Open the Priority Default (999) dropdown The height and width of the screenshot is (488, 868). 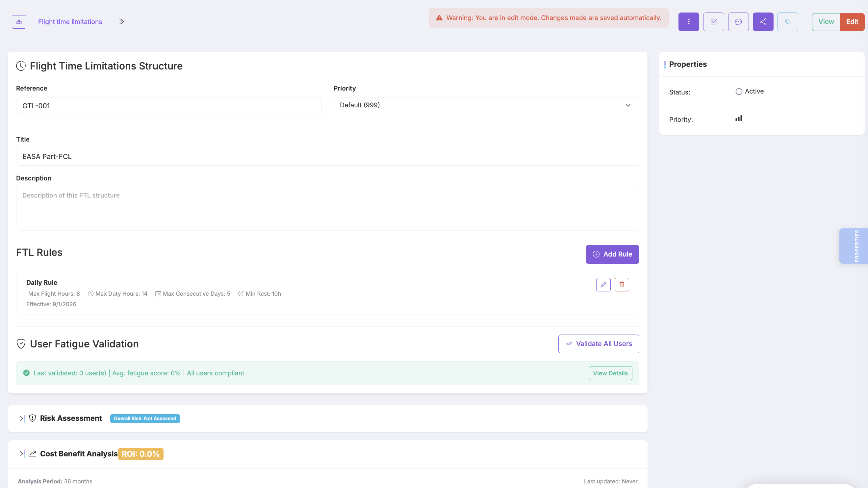(x=486, y=105)
